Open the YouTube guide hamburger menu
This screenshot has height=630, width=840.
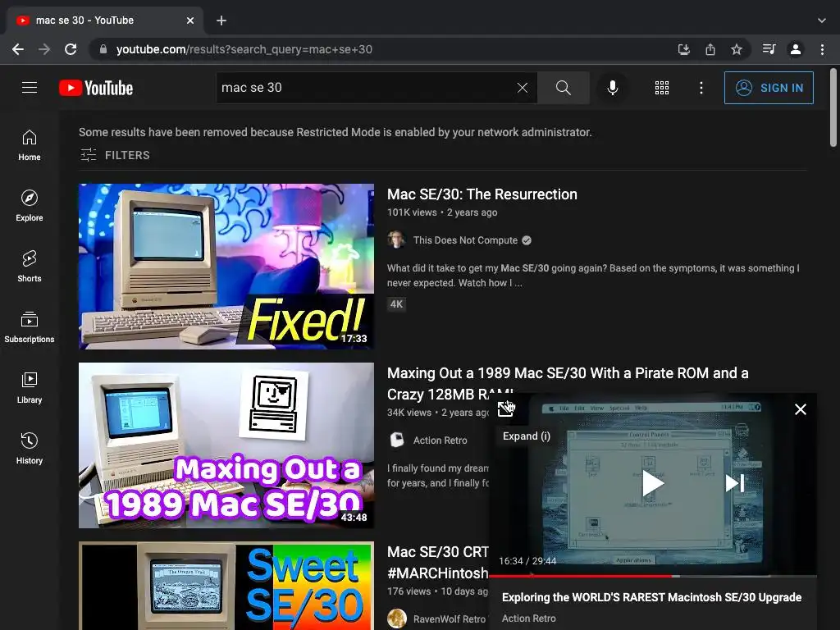[x=30, y=87]
